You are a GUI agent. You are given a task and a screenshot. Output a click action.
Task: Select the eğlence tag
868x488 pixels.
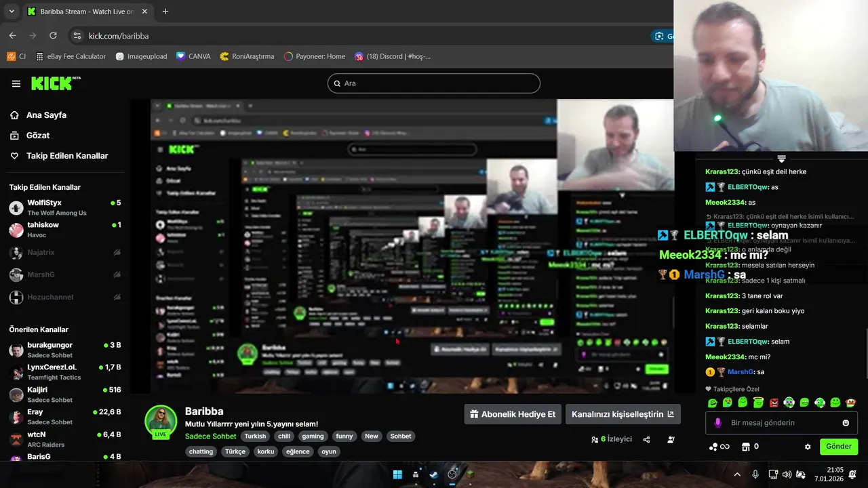pyautogui.click(x=298, y=451)
